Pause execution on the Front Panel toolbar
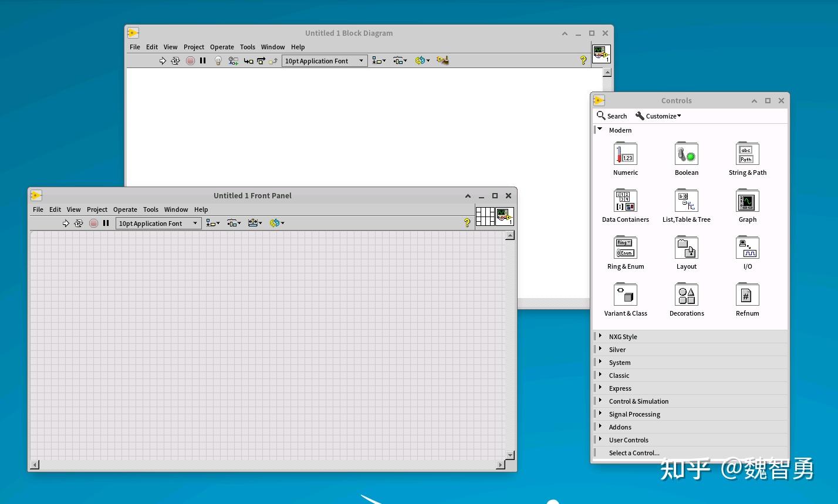The width and height of the screenshot is (838, 504). coord(106,223)
